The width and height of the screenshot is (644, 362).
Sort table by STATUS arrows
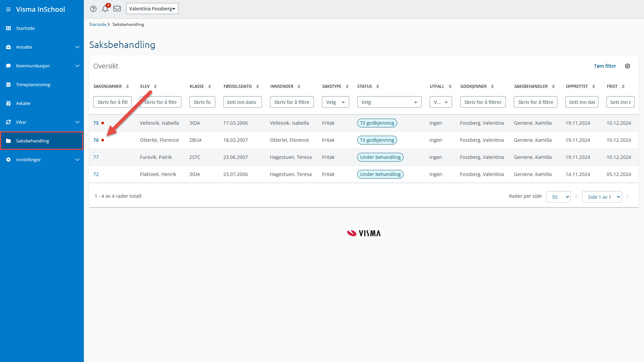click(x=378, y=86)
